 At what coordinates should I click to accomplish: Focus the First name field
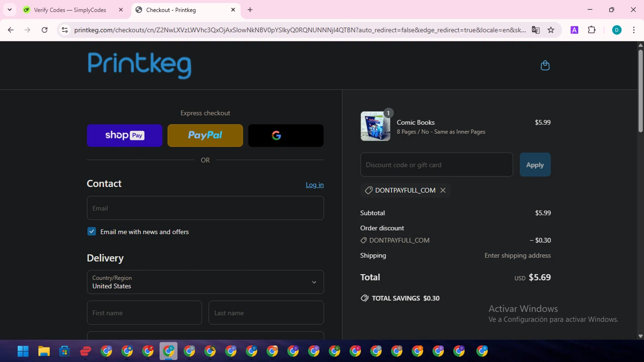pos(144,313)
